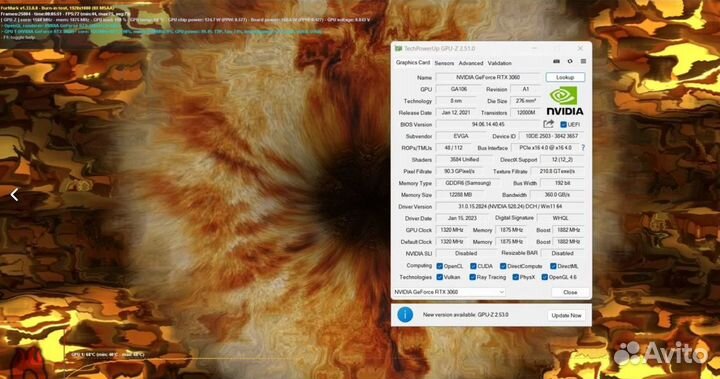Close the GPU-Z window with X
720x379 pixels.
click(580, 48)
